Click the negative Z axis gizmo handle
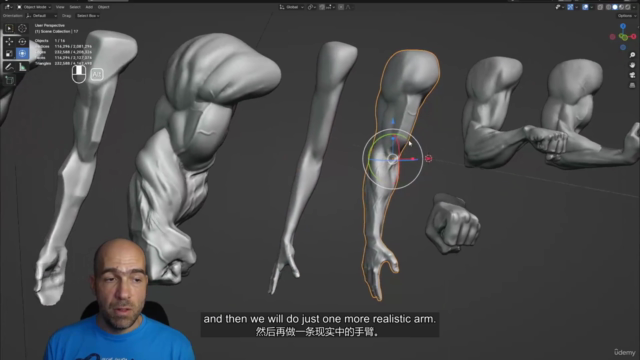Viewport: 640px width, 360px height. tap(623, 47)
